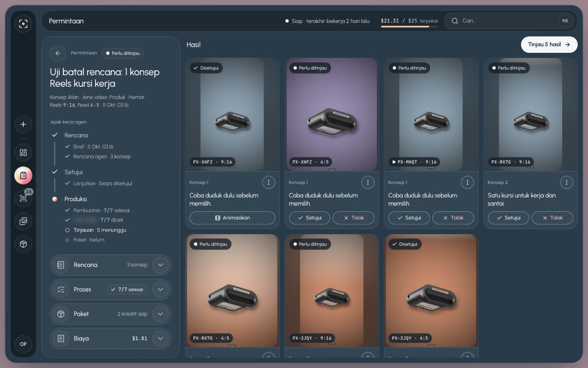The width and height of the screenshot is (588, 368).
Task: Click the search magnifier icon
Action: tap(455, 21)
